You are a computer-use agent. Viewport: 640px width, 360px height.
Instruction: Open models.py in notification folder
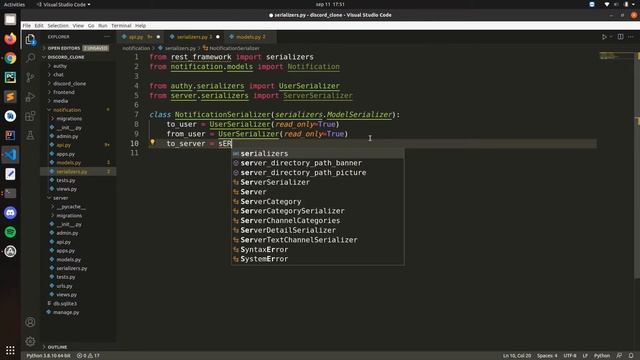pyautogui.click(x=69, y=162)
